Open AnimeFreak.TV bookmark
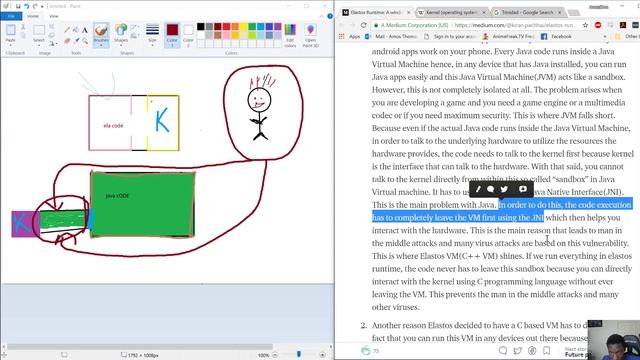This screenshot has height=360, width=640. [508, 36]
